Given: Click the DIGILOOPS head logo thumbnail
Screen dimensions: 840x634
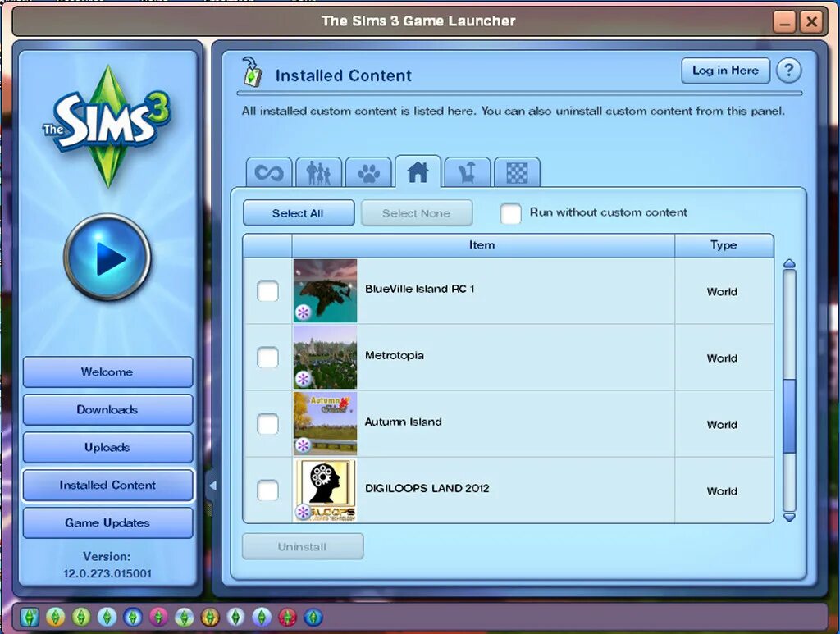Looking at the screenshot, I should [x=325, y=490].
